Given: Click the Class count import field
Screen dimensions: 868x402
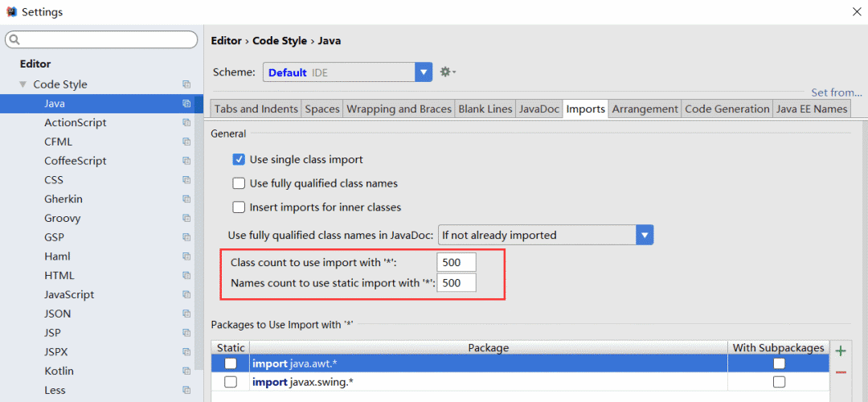Looking at the screenshot, I should pos(457,262).
